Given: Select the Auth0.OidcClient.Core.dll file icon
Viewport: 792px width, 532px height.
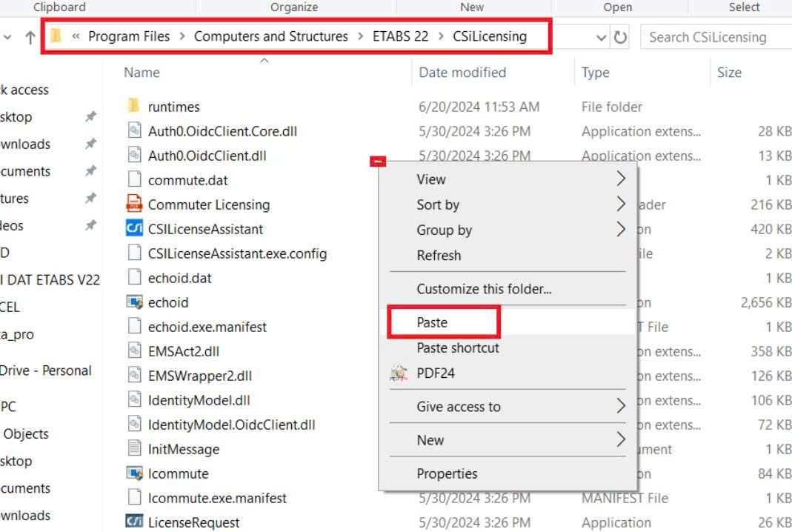Looking at the screenshot, I should (134, 130).
